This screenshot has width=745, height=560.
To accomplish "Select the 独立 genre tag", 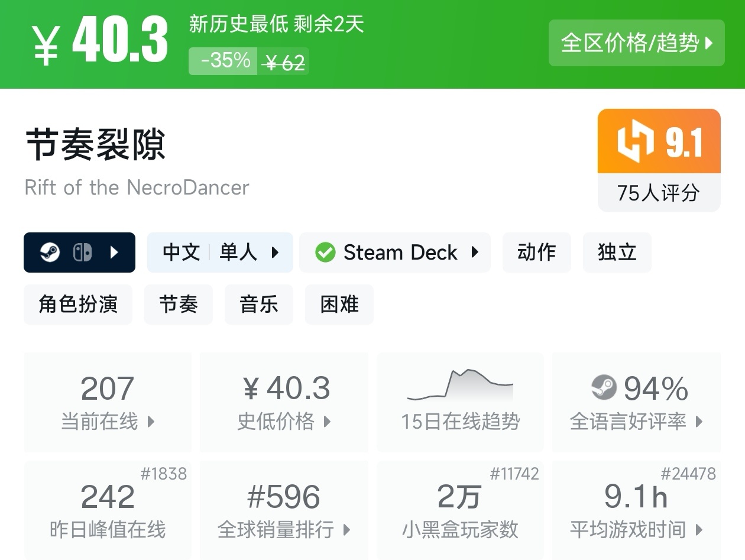I will [x=617, y=253].
